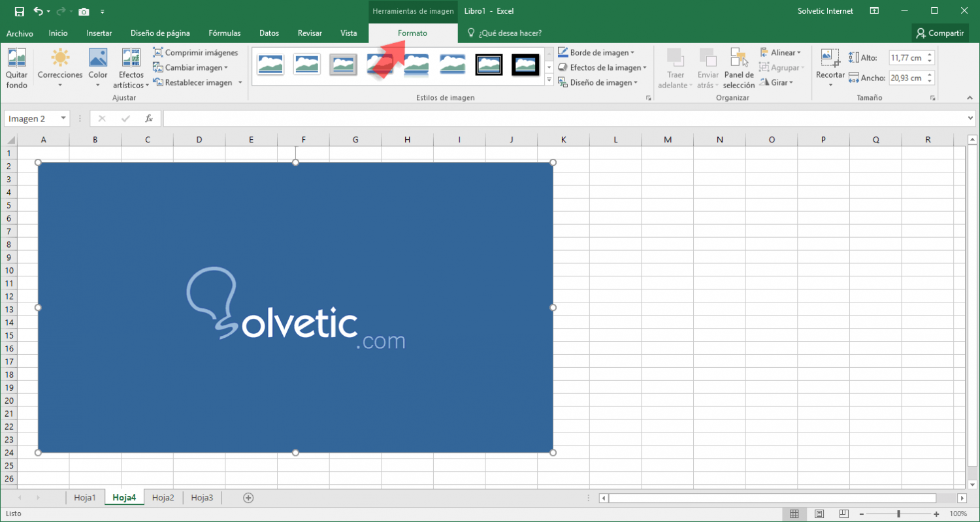
Task: Click the formula bar input
Action: 564,118
